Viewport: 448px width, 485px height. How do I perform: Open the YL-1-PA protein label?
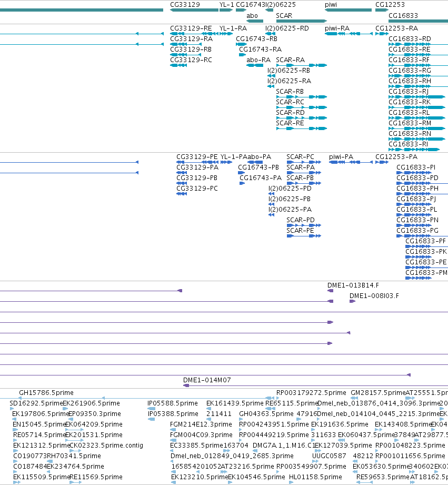coord(234,157)
